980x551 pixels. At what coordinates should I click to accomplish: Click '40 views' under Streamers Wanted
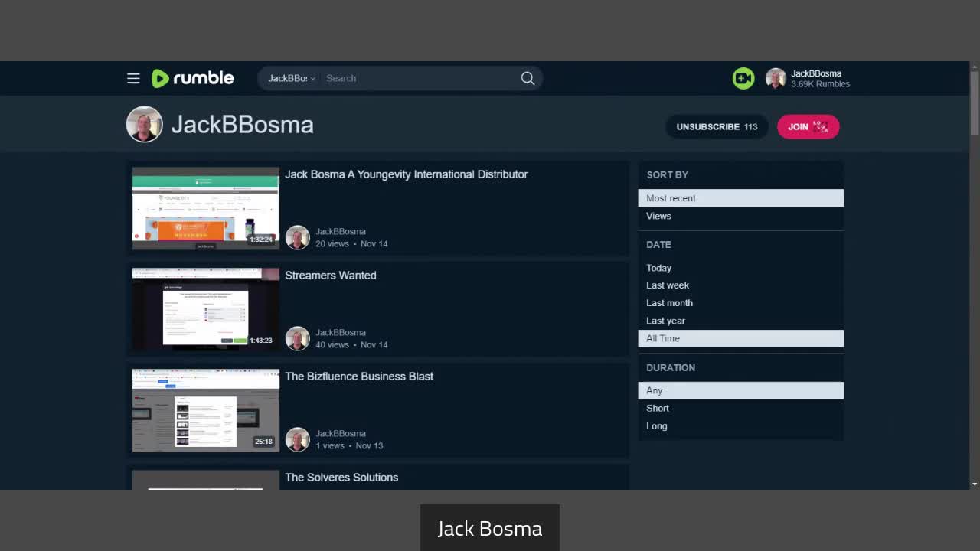(x=332, y=344)
